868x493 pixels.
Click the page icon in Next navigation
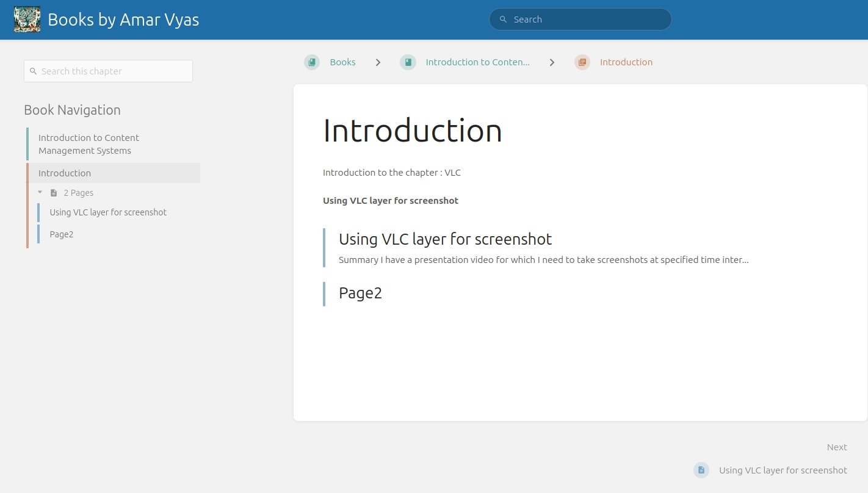[701, 470]
